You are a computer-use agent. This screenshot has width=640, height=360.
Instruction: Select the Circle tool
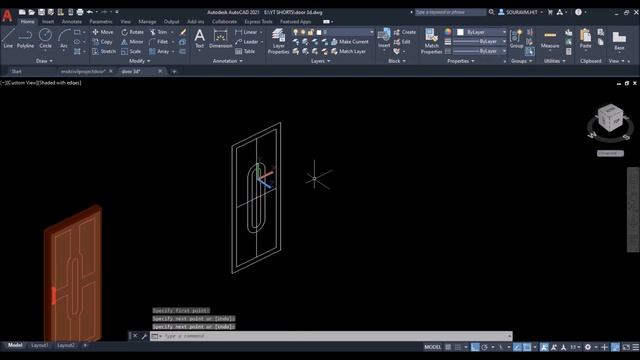coord(45,38)
